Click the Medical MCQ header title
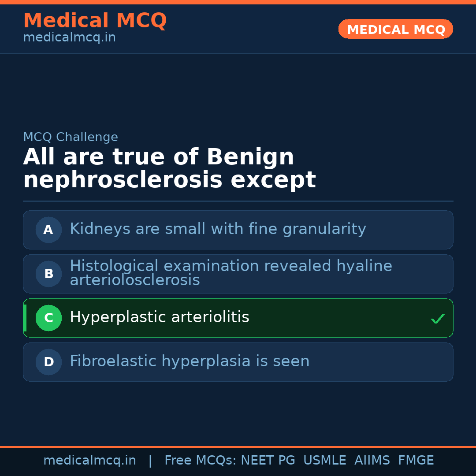The image size is (476, 476). tap(95, 20)
